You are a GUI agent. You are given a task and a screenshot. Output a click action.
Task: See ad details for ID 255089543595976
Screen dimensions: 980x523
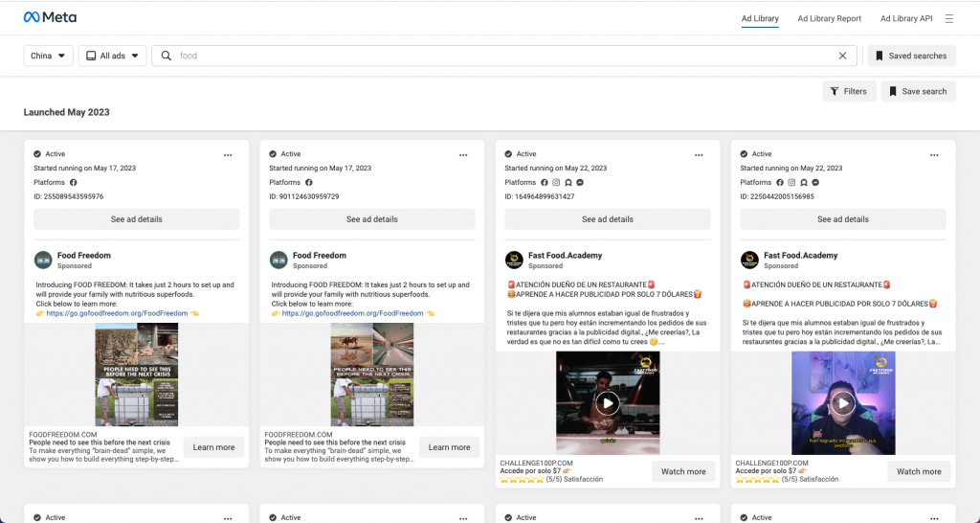click(136, 219)
